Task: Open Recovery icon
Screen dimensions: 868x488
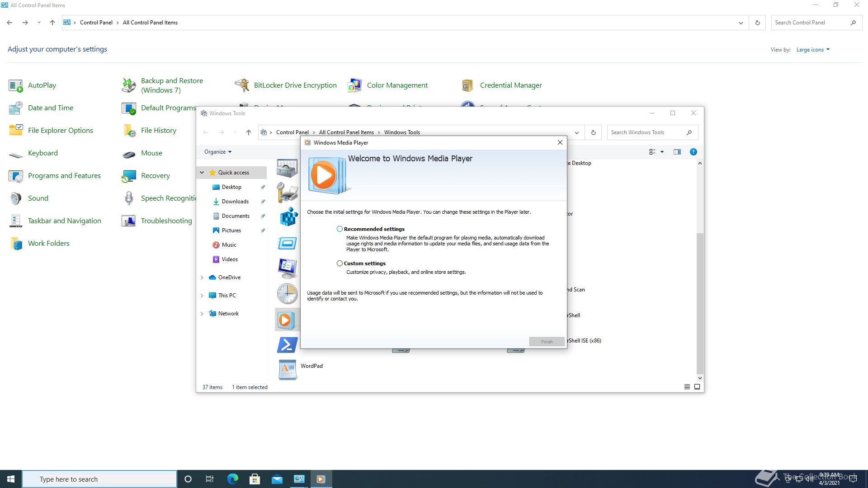Action: tap(129, 176)
